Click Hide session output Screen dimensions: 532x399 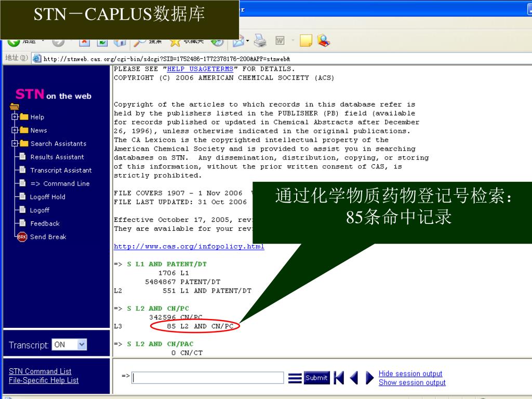pos(410,374)
